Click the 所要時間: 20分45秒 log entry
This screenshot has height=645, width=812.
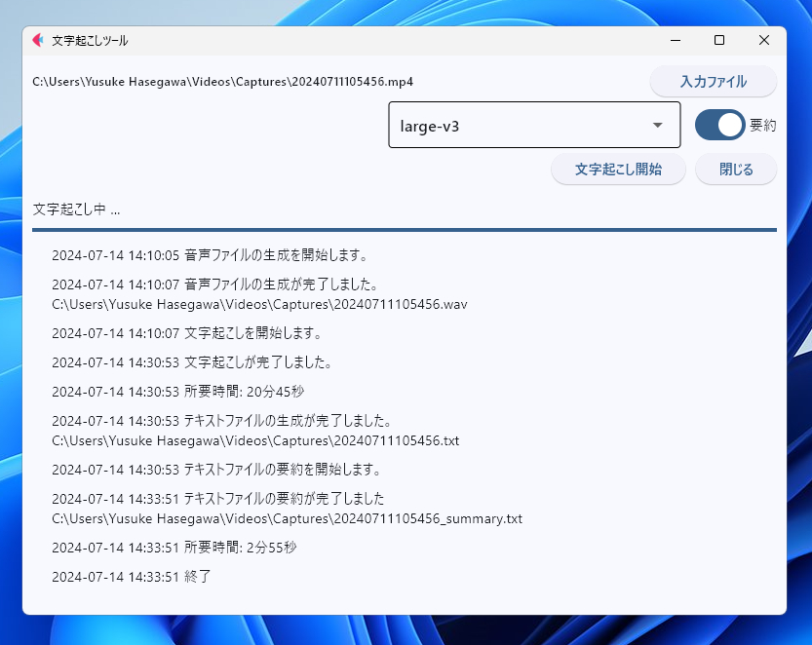pyautogui.click(x=177, y=392)
